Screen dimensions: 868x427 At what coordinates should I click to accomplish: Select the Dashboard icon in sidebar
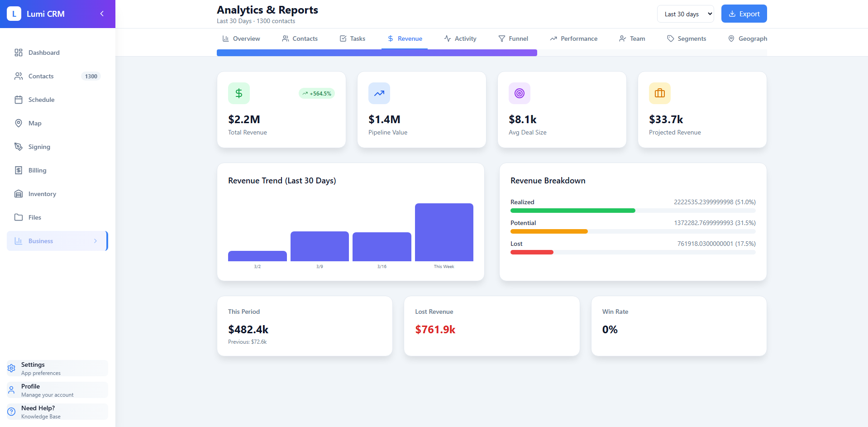point(19,53)
